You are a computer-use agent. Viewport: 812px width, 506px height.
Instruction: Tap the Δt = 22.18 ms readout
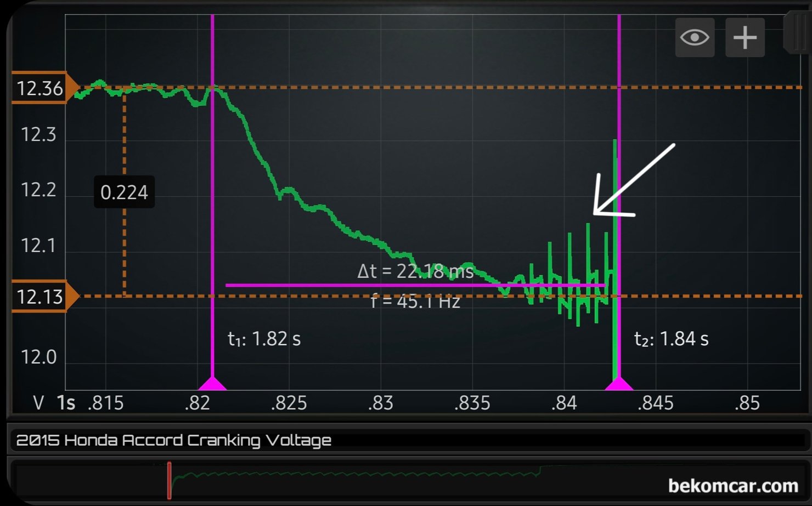(415, 271)
